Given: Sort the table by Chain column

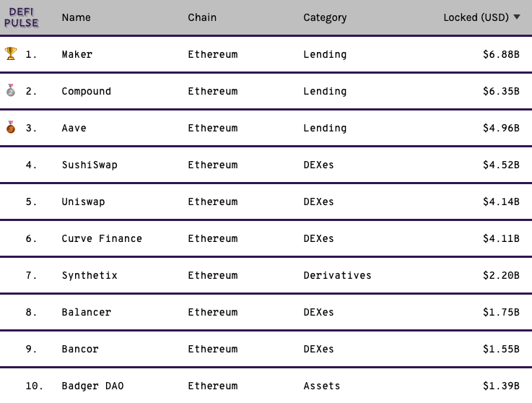Looking at the screenshot, I should [202, 17].
